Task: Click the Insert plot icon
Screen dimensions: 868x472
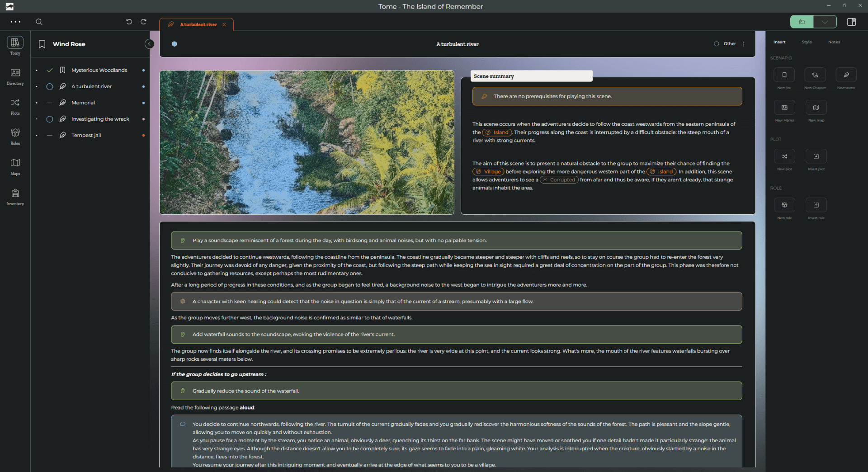Action: pyautogui.click(x=816, y=156)
